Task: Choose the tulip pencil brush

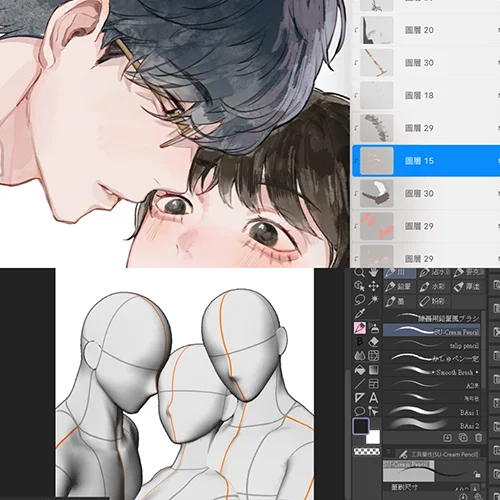Action: pos(432,345)
